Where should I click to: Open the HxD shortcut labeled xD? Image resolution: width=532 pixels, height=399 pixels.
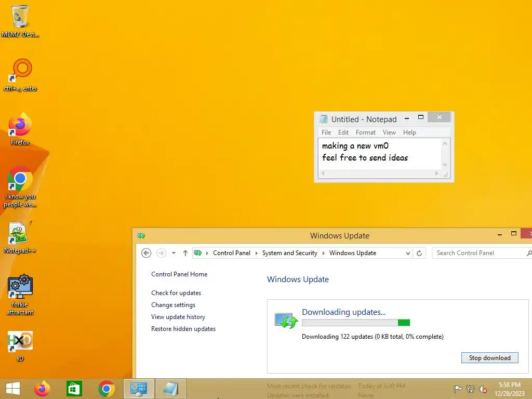click(x=20, y=346)
